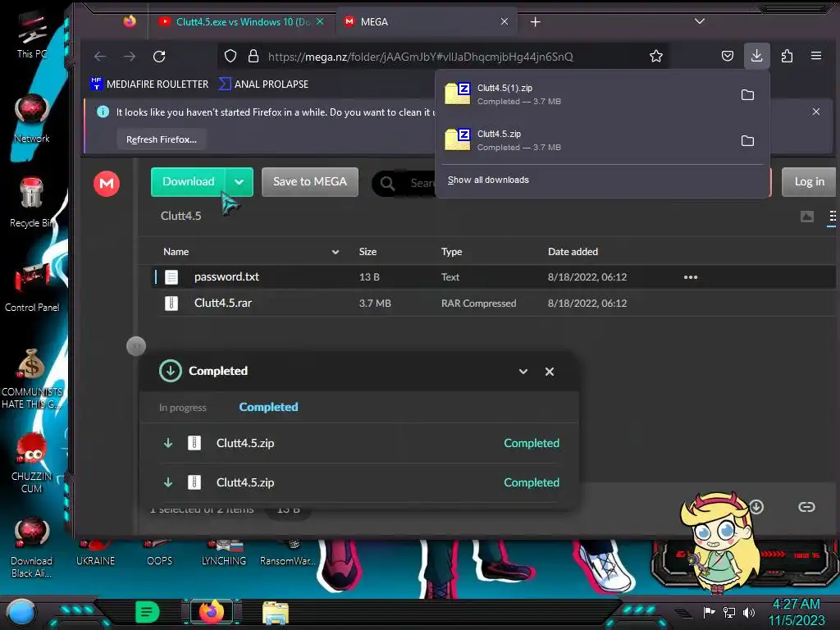
Task: Click the Firefox taskbar icon
Action: [x=212, y=612]
